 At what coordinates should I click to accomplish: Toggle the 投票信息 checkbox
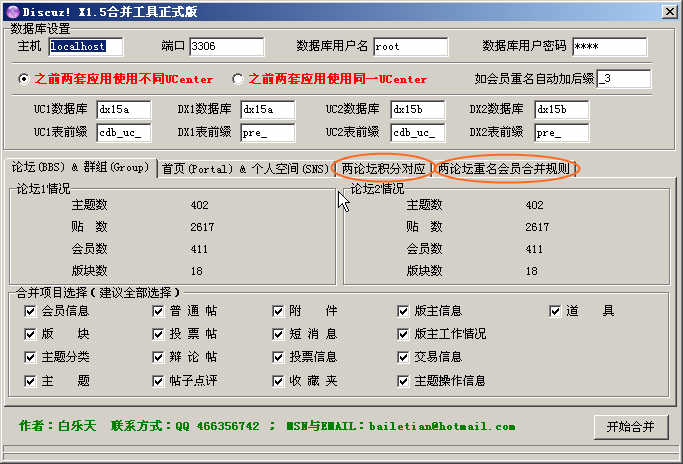coord(278,357)
